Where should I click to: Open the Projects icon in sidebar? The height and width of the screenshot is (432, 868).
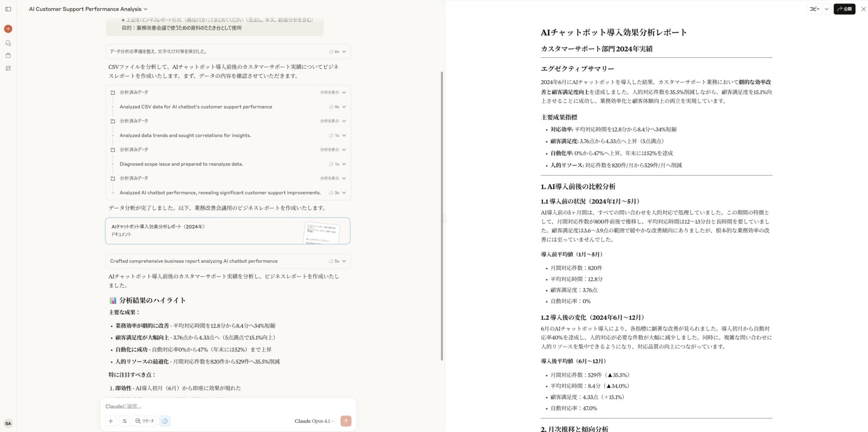pos(8,56)
